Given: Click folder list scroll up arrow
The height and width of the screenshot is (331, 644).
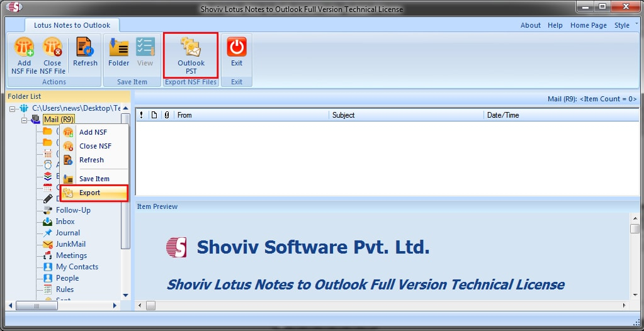Looking at the screenshot, I should 125,108.
